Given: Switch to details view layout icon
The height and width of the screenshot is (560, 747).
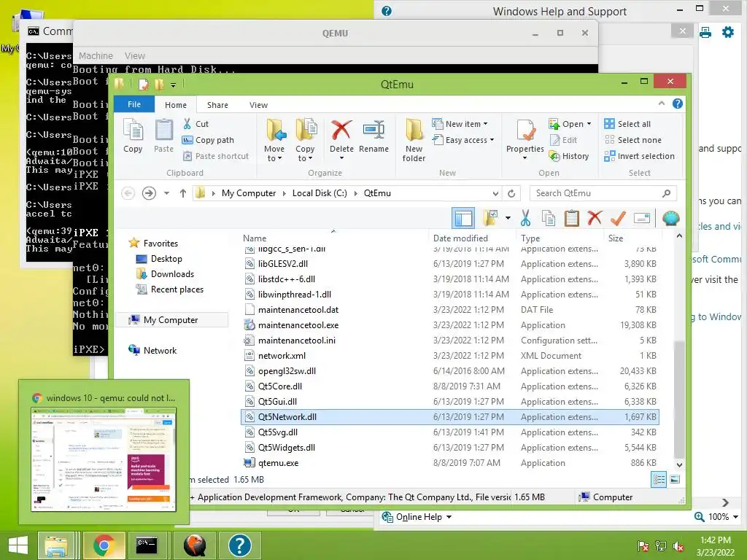Looking at the screenshot, I should click(x=659, y=480).
